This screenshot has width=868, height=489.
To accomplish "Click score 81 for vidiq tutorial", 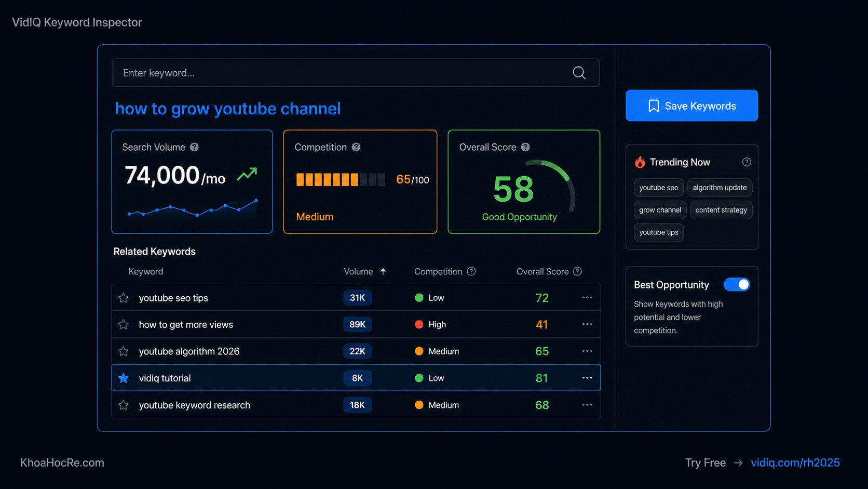I will click(x=542, y=378).
